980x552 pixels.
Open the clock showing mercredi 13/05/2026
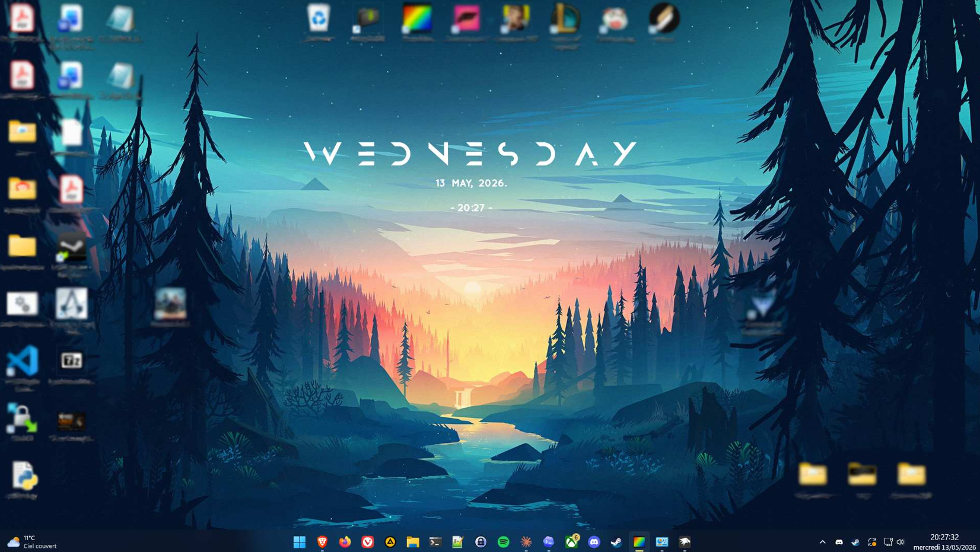coord(944,542)
